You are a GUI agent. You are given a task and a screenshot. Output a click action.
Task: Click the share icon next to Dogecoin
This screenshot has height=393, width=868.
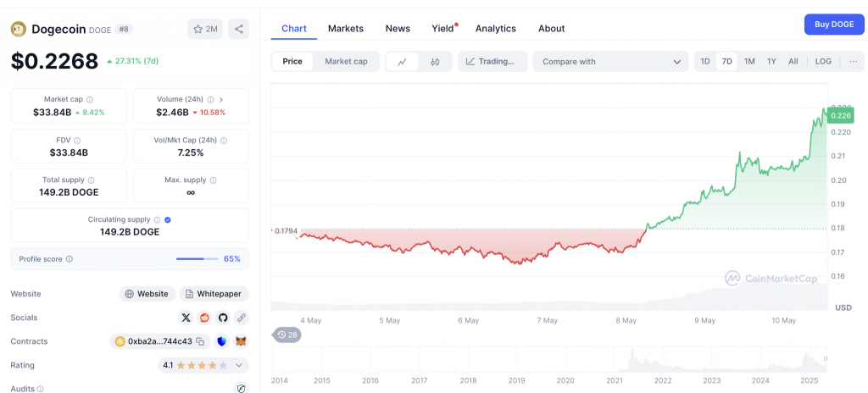[x=238, y=30]
